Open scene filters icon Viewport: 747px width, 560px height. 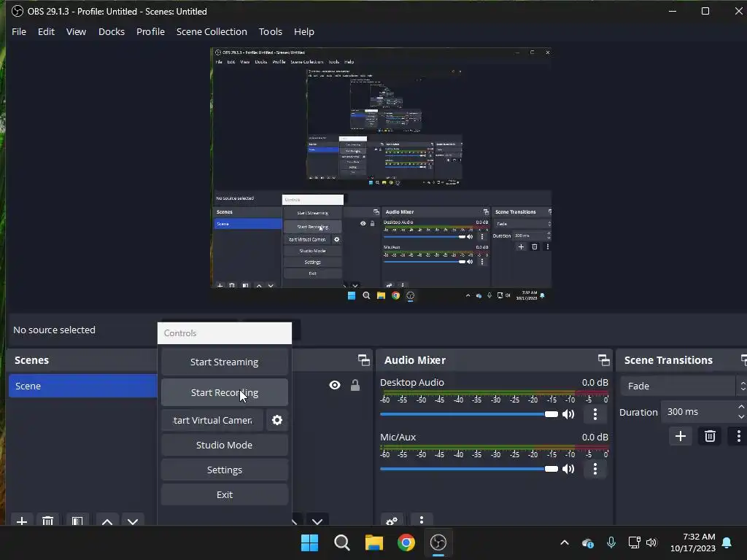(77, 521)
